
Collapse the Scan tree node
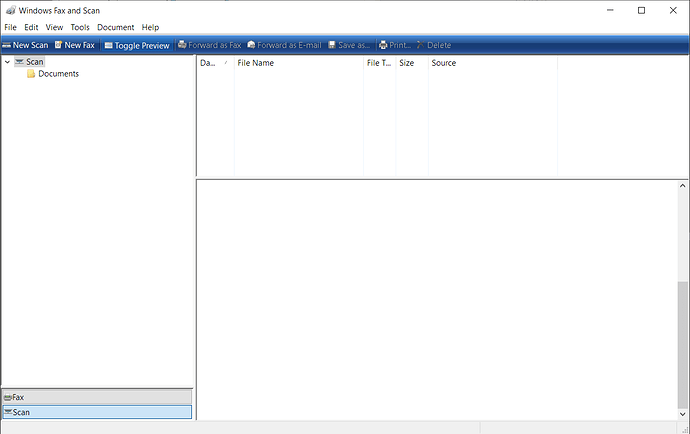tap(8, 62)
